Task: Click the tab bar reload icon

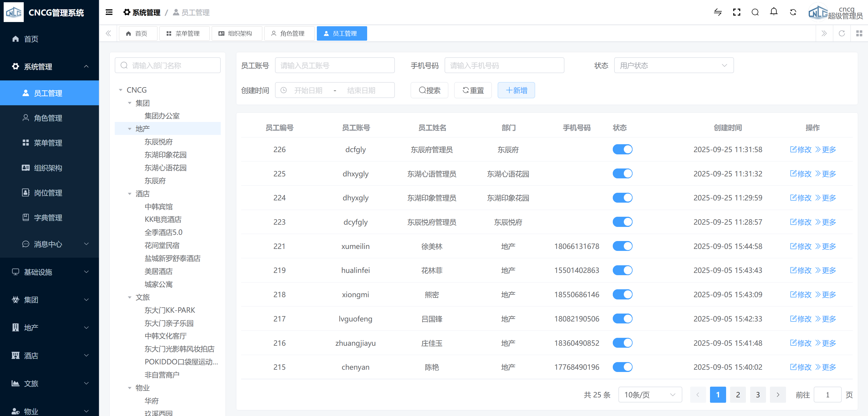Action: 841,33
